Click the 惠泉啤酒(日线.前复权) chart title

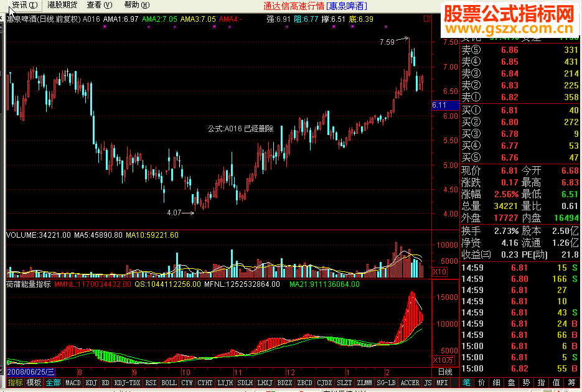coord(44,19)
